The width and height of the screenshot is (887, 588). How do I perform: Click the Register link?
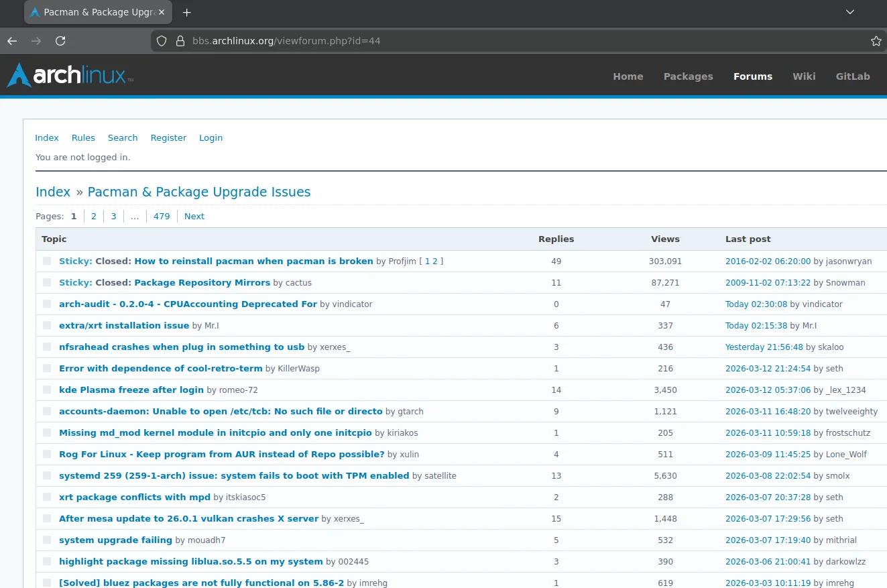(168, 137)
